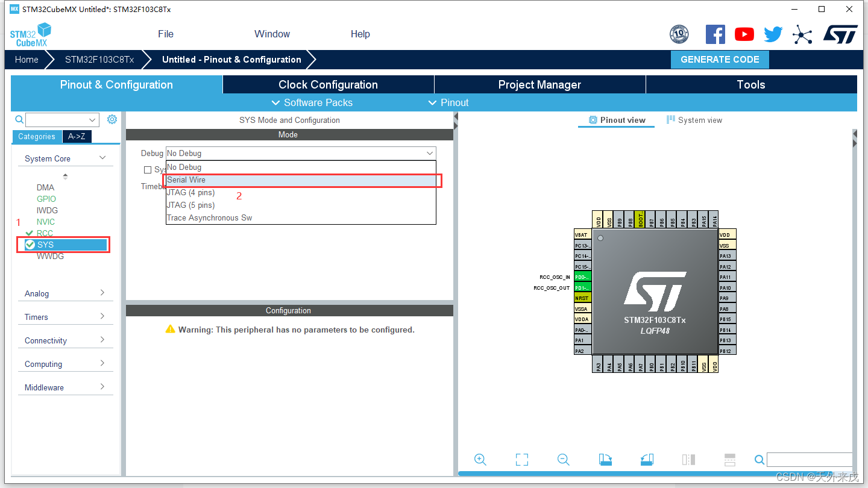Click the category search magnifier icon
This screenshot has height=488, width=868.
point(19,120)
